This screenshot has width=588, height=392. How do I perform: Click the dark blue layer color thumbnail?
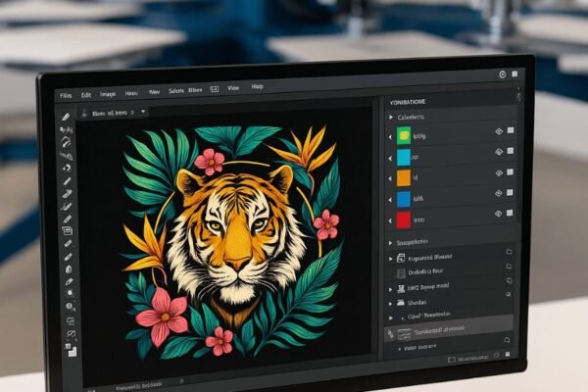(404, 199)
